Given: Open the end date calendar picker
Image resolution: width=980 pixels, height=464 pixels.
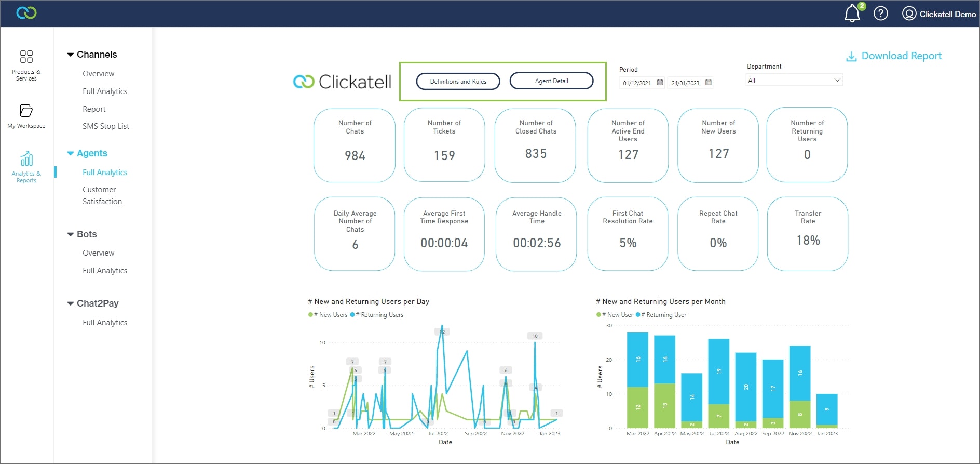Looking at the screenshot, I should (709, 83).
